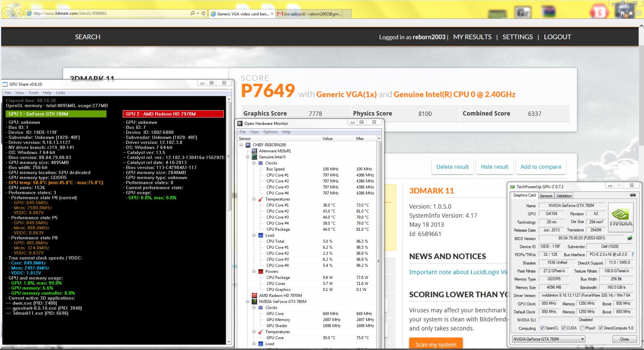Viewport: 644px width, 350px height.
Task: Click the GPU-Z screenshot camera icon
Action: coord(633,195)
